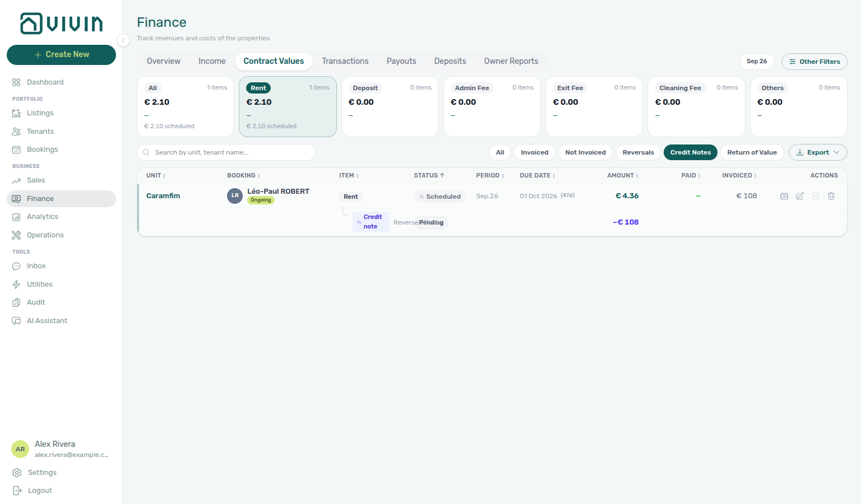Switch to the Income tab
This screenshot has height=504, width=861.
coord(212,61)
